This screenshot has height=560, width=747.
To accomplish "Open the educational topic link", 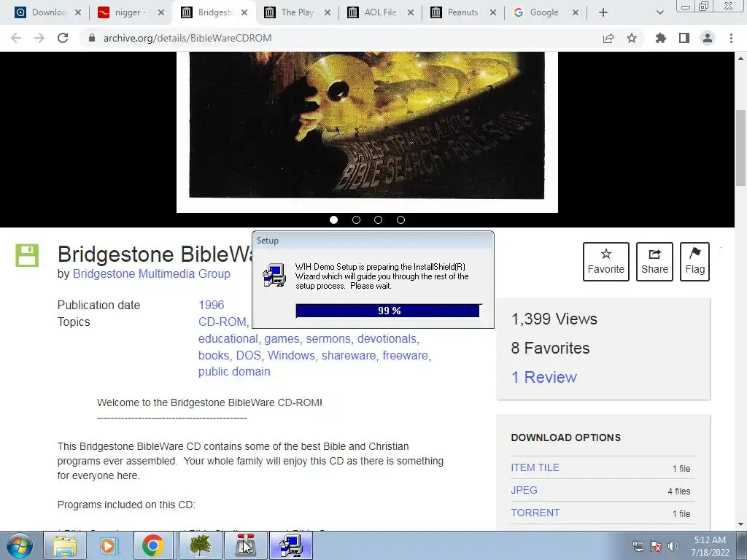I will click(228, 338).
